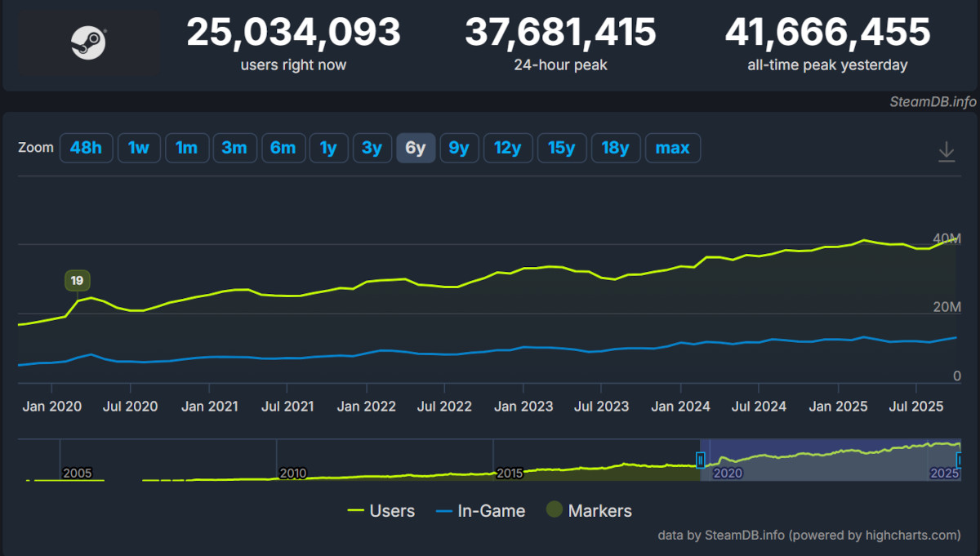The height and width of the screenshot is (556, 980).
Task: Select the 6m zoom button
Action: point(283,148)
